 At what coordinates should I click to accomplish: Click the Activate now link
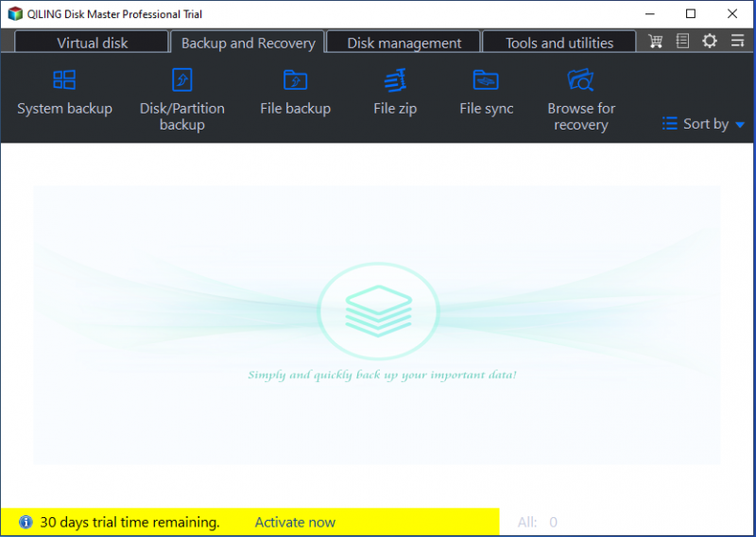[x=295, y=522]
